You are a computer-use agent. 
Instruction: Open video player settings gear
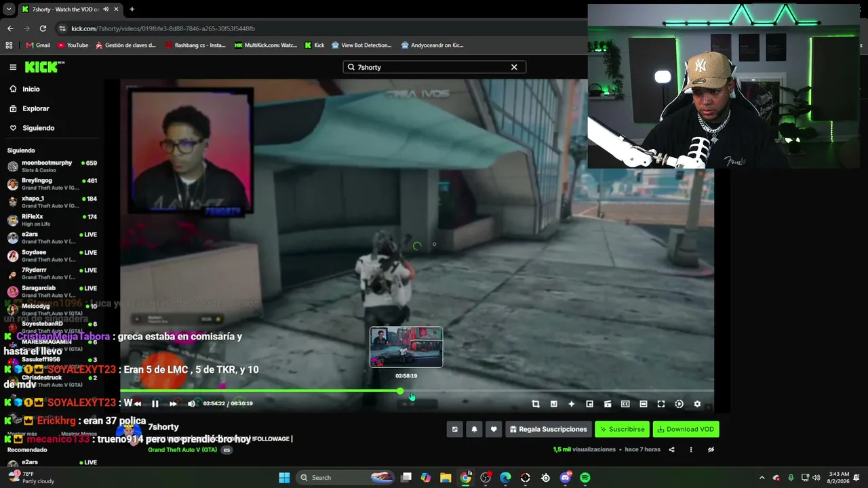point(697,404)
